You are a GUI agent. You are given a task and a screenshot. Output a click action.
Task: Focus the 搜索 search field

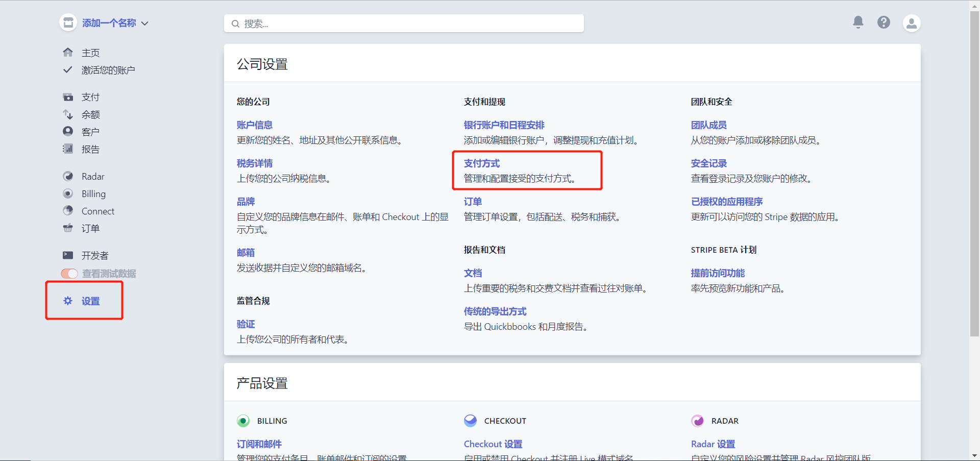404,23
